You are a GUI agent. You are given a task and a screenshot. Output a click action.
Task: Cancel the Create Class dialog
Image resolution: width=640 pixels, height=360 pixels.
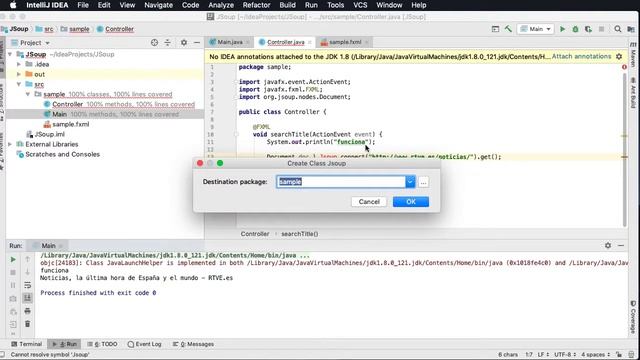point(369,202)
